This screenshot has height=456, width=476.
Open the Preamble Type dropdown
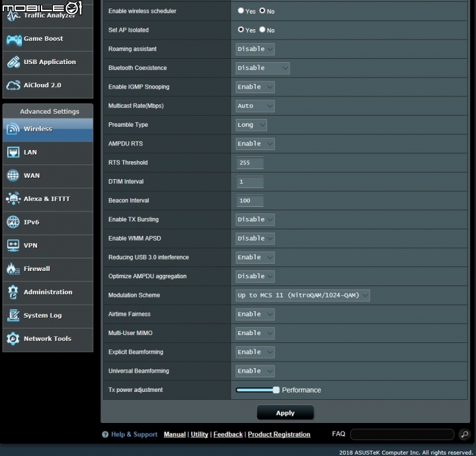(251, 125)
